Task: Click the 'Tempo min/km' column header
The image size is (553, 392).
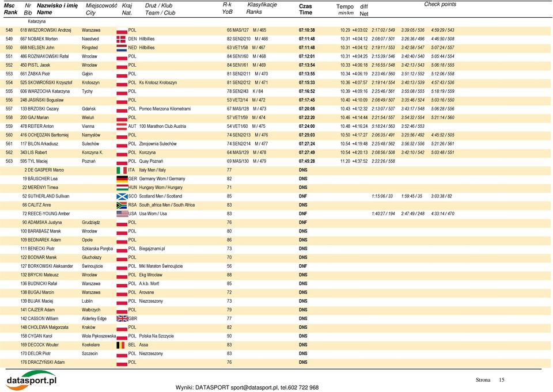Action: (x=345, y=10)
